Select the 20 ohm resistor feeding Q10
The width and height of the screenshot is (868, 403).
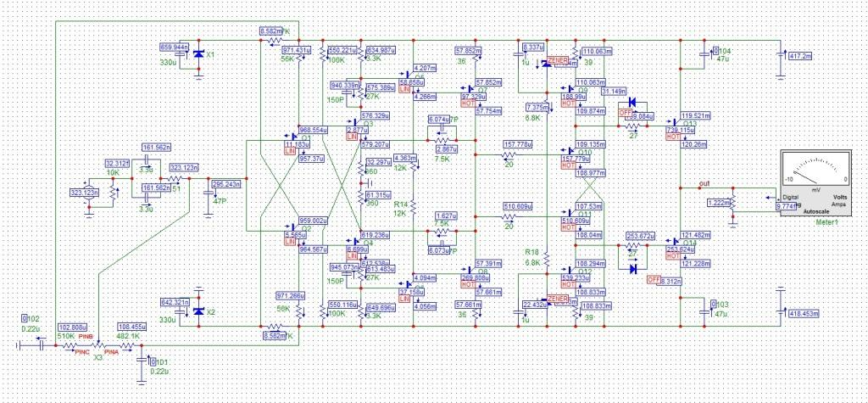508,155
